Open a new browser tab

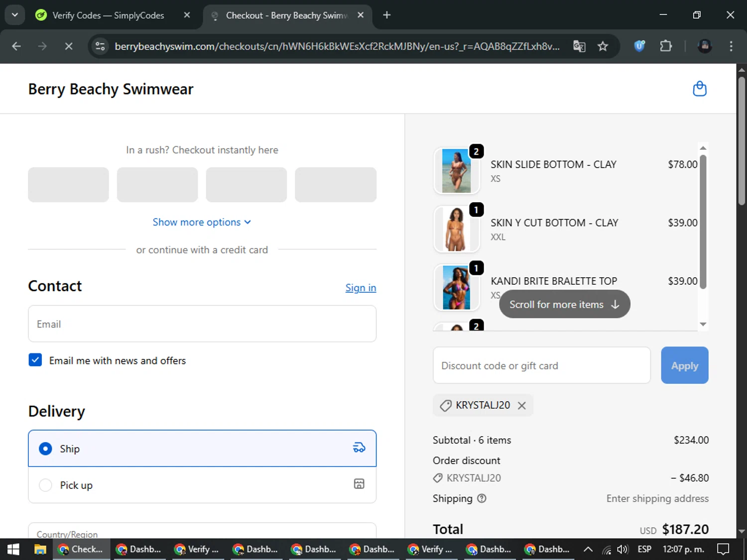pos(386,15)
